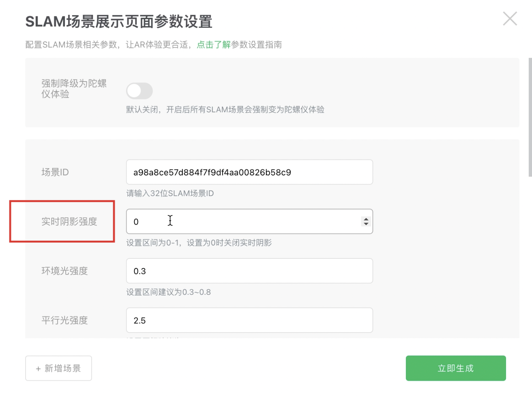Image resolution: width=532 pixels, height=396 pixels.
Task: Open the 点击了解 parameter guide link
Action: point(213,45)
